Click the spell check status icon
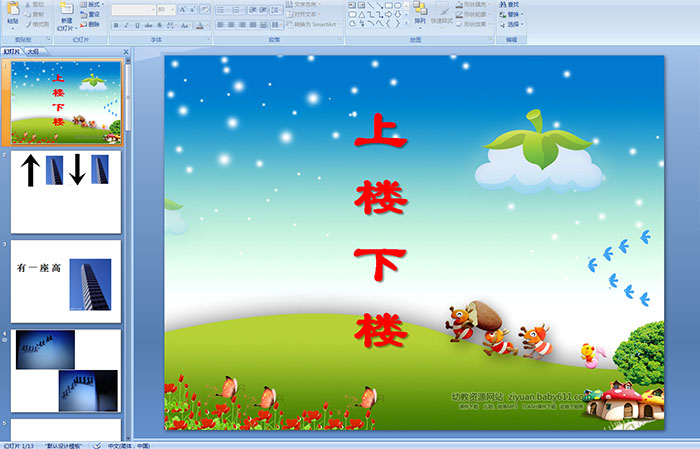 (x=96, y=445)
